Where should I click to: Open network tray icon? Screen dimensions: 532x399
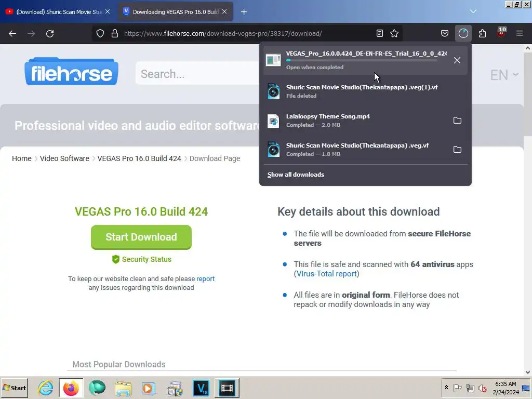470,388
